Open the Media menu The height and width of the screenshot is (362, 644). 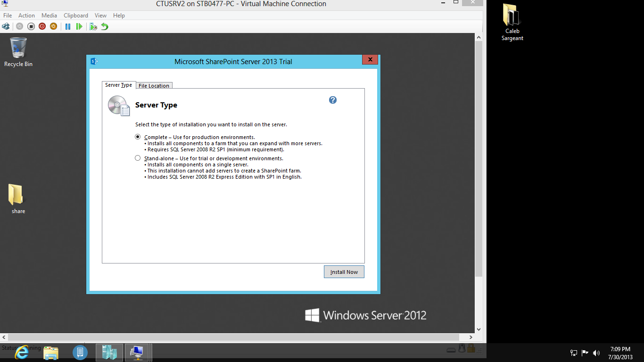(x=50, y=16)
